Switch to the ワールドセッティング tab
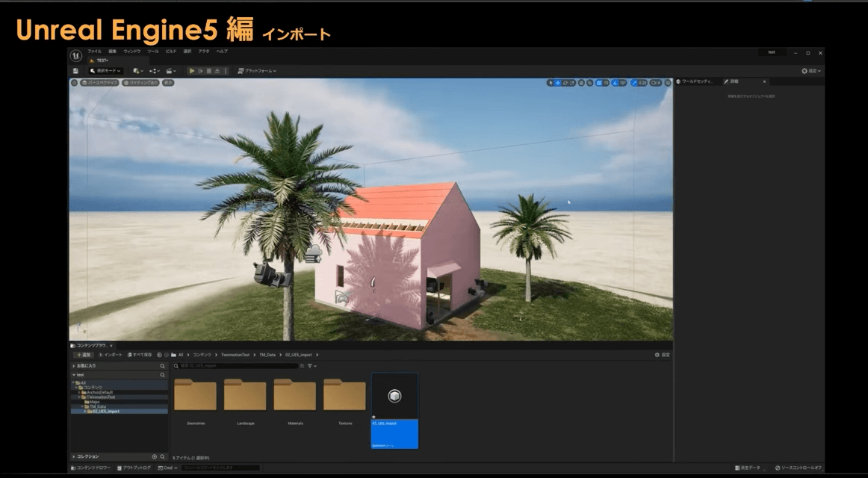The image size is (868, 478). pyautogui.click(x=695, y=81)
